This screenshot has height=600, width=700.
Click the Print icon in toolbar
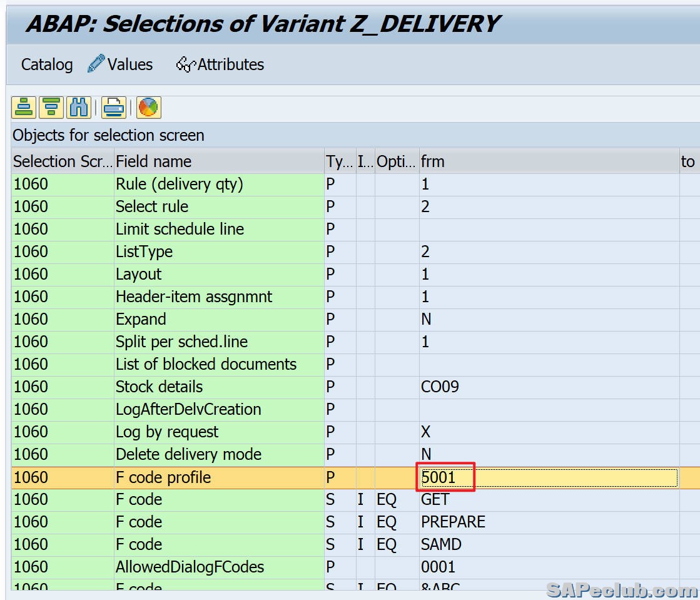pos(114,107)
